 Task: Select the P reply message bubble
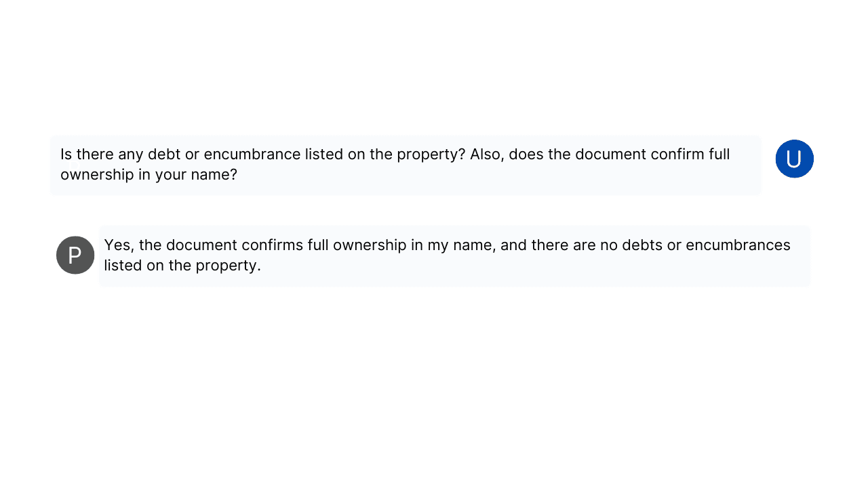pos(454,256)
